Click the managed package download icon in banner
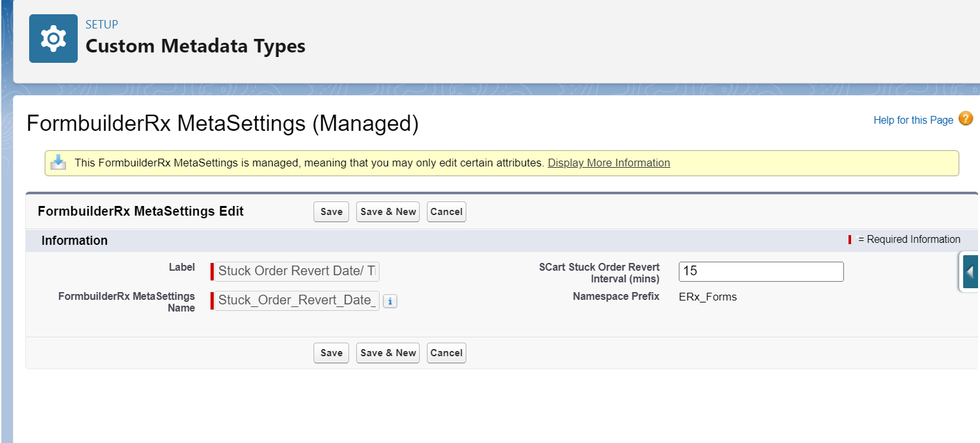Viewport: 980px width, 443px height. (x=59, y=163)
